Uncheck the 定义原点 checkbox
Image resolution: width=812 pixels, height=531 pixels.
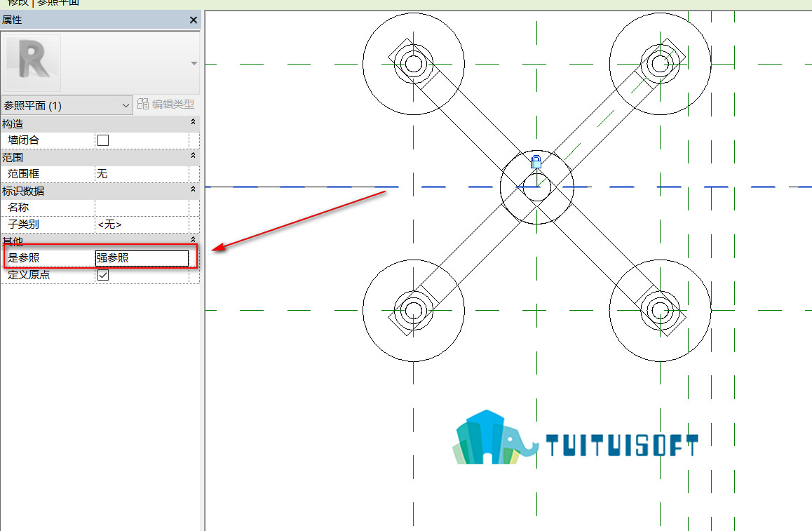tap(103, 274)
